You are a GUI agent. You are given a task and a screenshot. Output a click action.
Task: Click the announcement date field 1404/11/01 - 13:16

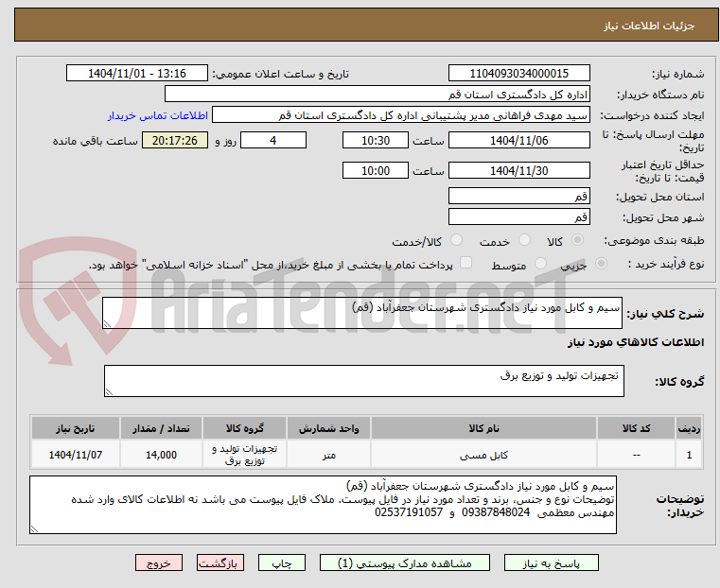point(137,74)
